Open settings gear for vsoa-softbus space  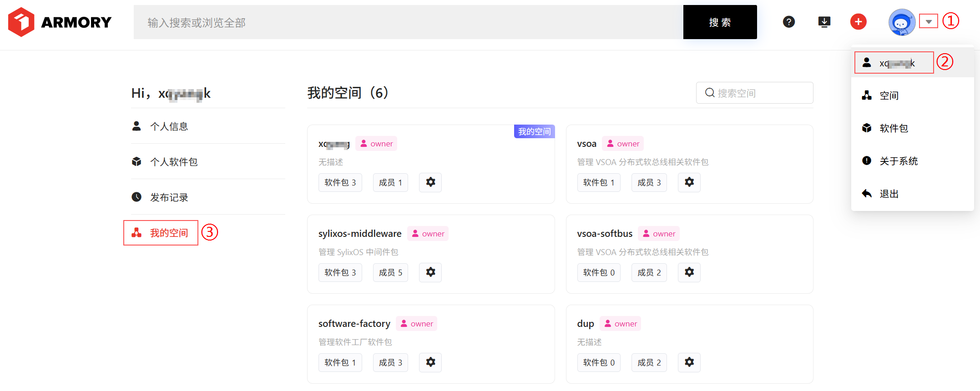(x=689, y=272)
